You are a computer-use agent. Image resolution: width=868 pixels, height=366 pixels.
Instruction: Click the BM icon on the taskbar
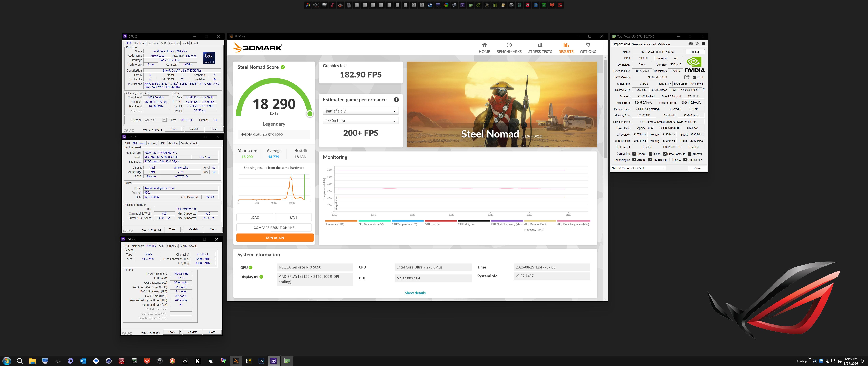(249, 361)
